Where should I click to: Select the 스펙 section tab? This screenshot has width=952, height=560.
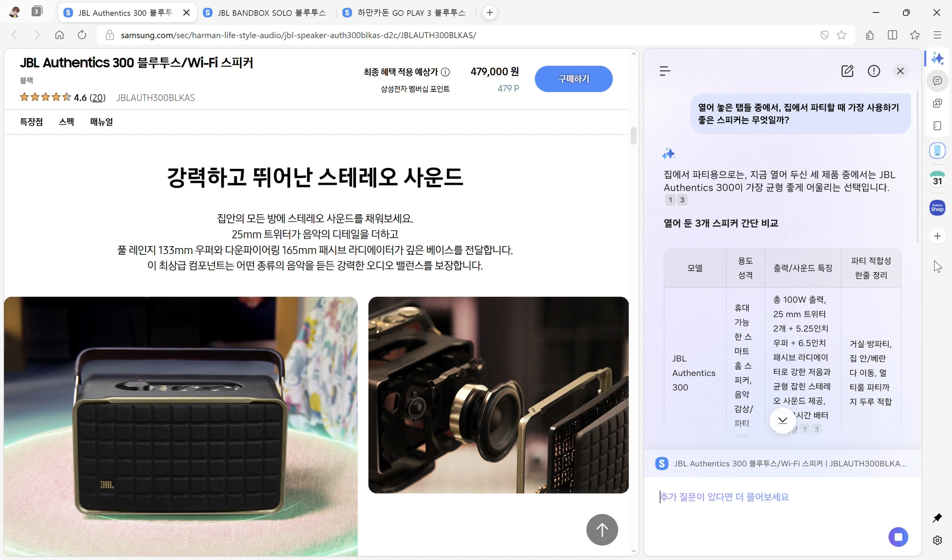[66, 122]
